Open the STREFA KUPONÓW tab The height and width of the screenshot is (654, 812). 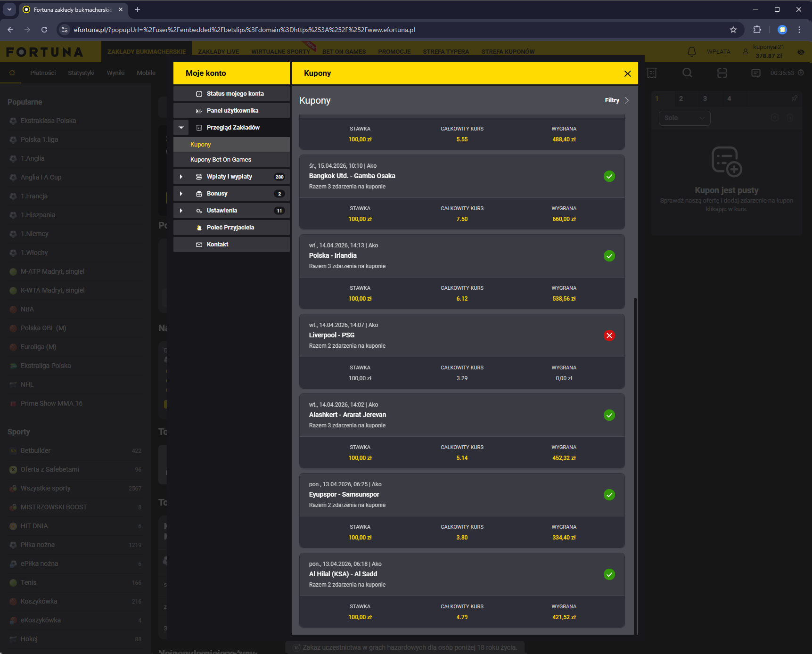pyautogui.click(x=508, y=52)
